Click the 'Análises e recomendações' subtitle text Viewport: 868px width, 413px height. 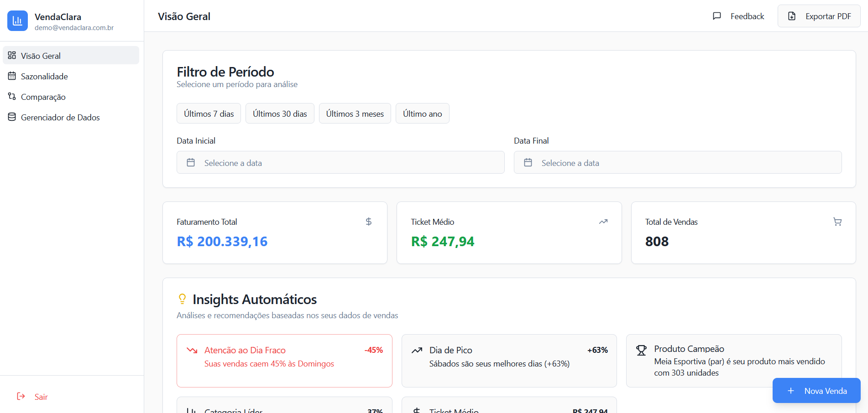click(287, 315)
